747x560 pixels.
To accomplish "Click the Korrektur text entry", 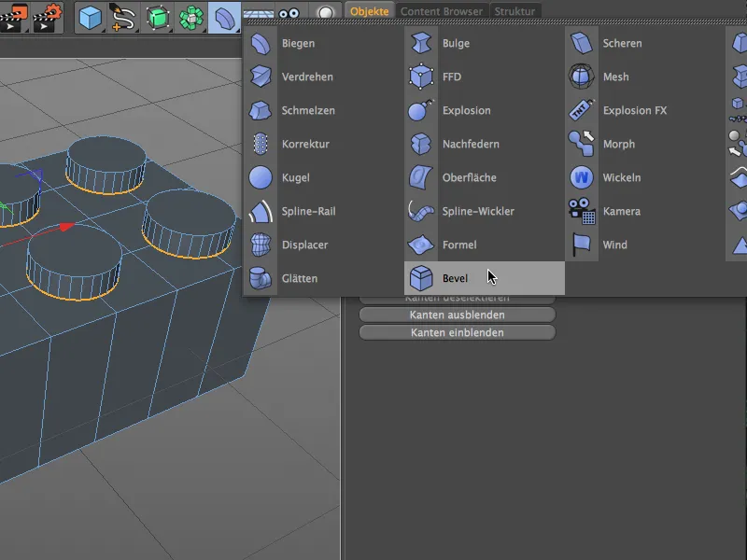I will pyautogui.click(x=305, y=144).
